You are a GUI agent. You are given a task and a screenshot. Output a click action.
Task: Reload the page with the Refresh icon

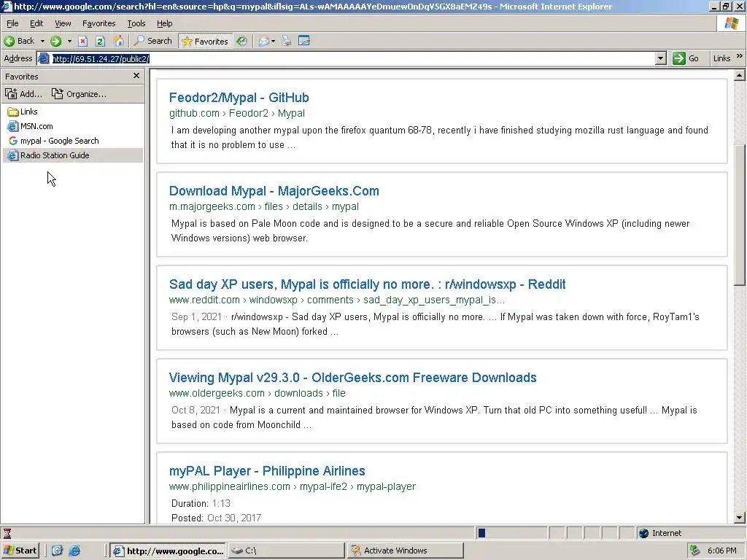point(100,41)
